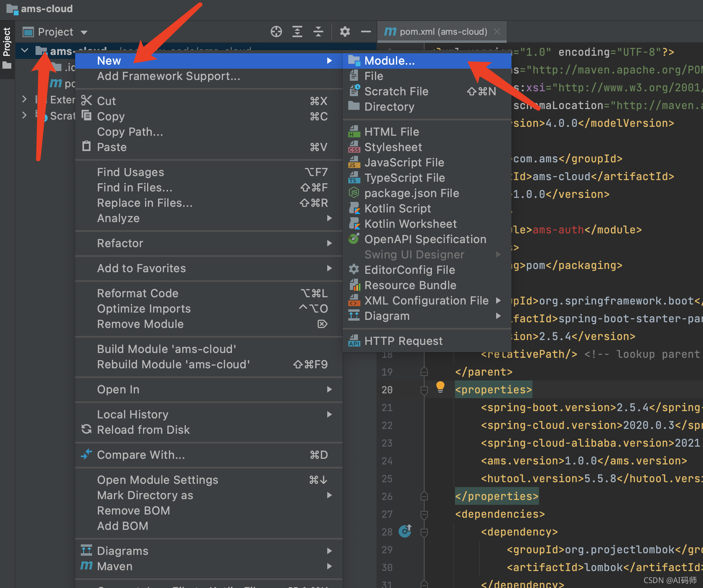Click the Kotlin Worksheet icon

[354, 223]
